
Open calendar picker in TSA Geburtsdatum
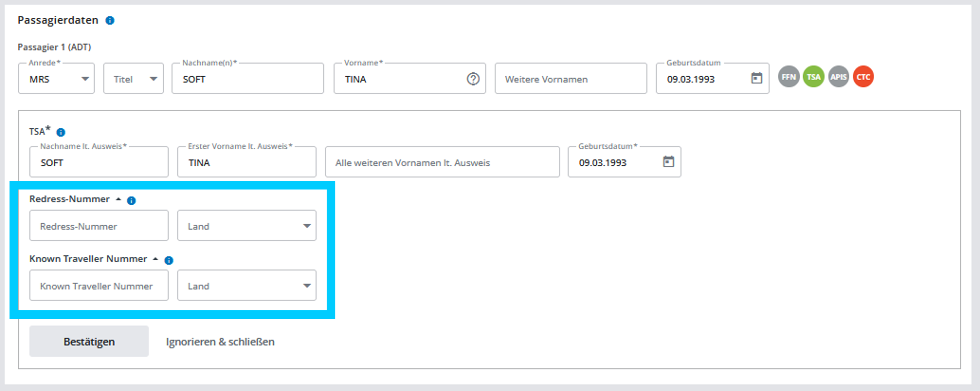668,162
